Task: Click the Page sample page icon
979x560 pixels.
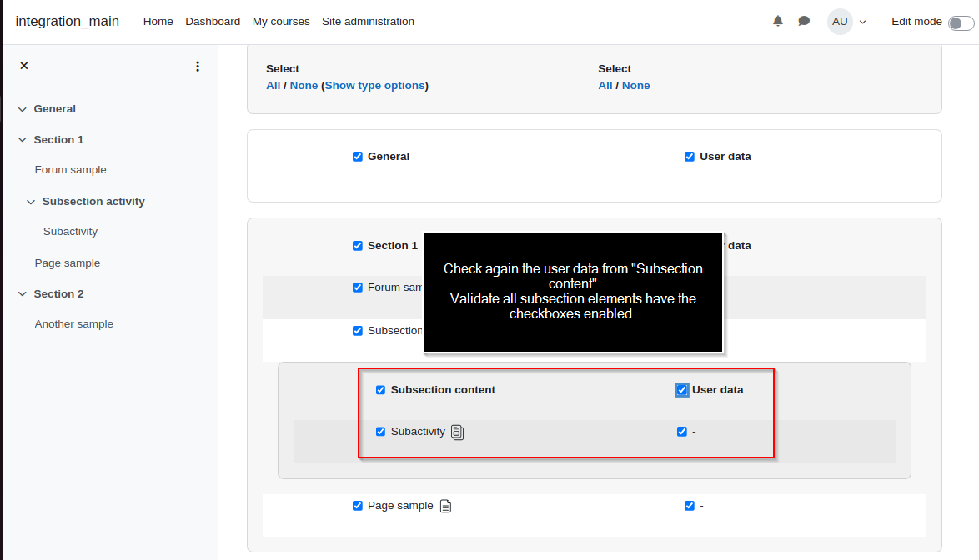Action: [445, 506]
